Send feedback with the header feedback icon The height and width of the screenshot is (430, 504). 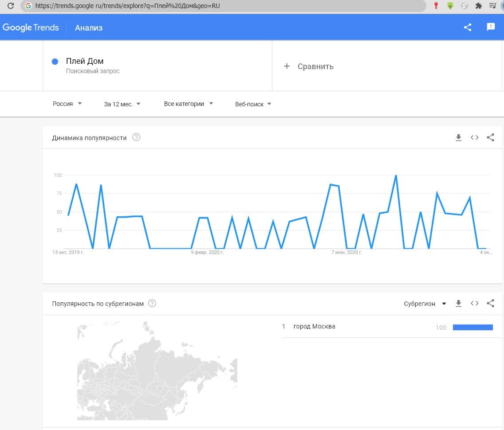click(x=491, y=27)
